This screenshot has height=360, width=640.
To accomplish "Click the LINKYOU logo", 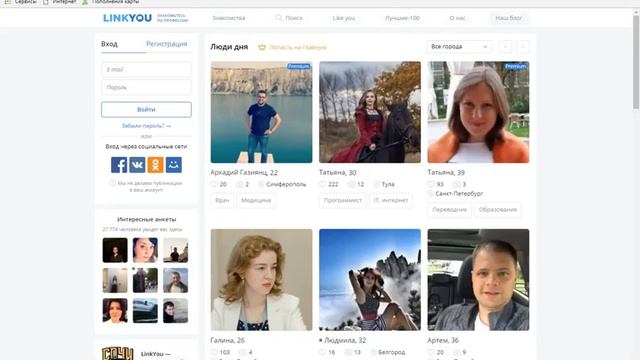I will [127, 18].
